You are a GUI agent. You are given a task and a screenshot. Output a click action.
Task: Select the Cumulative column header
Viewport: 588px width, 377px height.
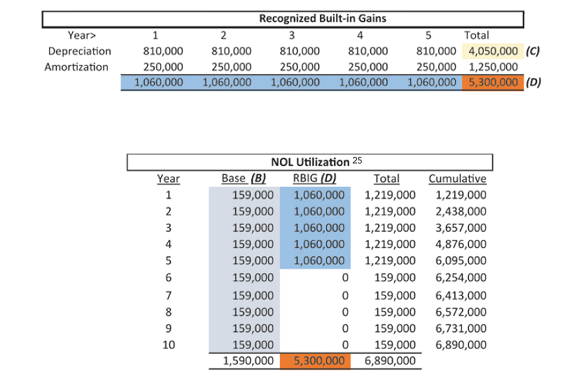[x=457, y=178]
